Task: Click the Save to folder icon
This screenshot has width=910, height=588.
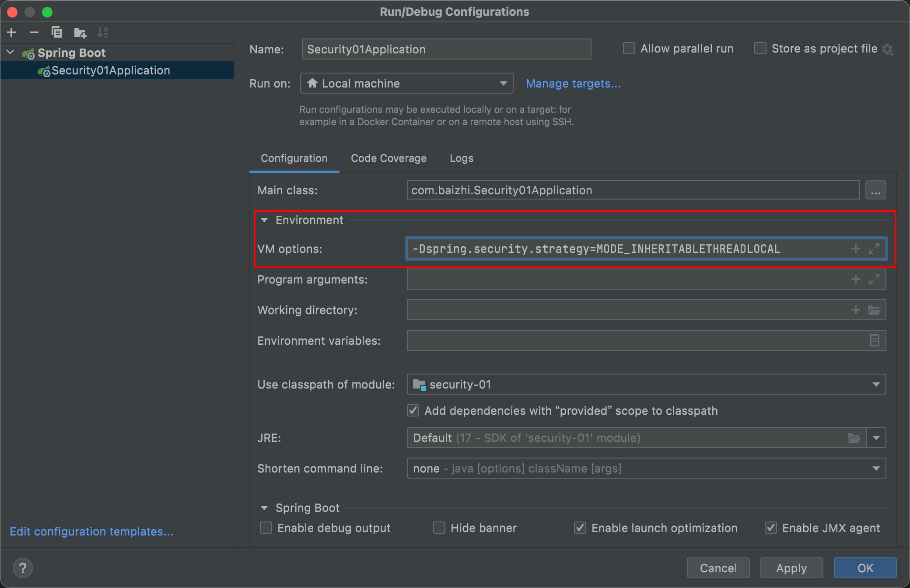Action: pyautogui.click(x=80, y=32)
